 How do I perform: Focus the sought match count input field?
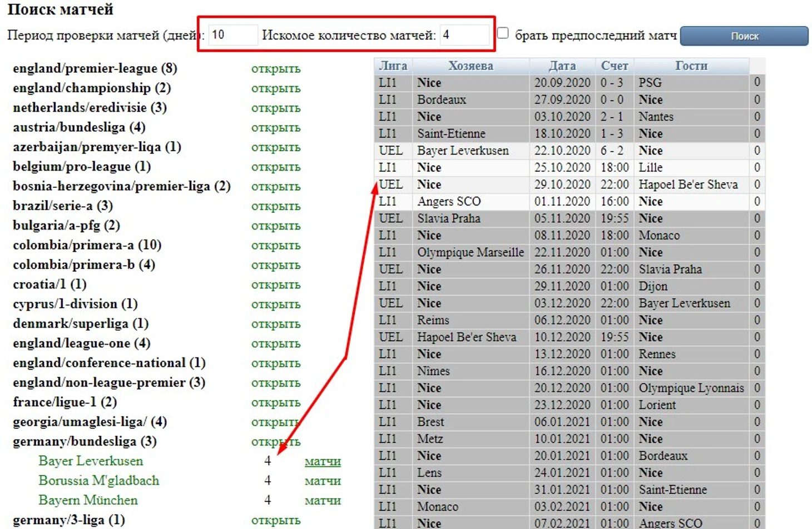point(464,35)
